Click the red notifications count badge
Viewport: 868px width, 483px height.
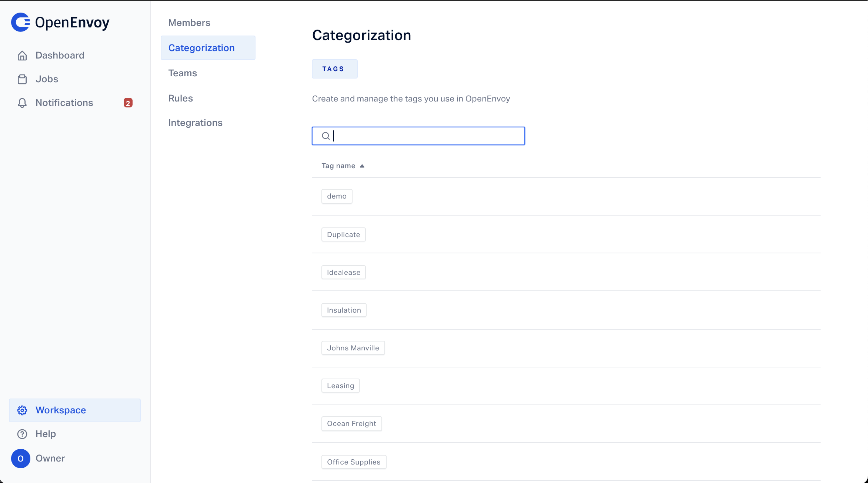pyautogui.click(x=128, y=103)
